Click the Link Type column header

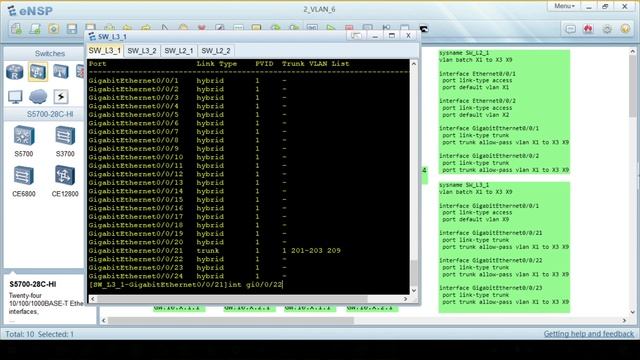point(216,64)
